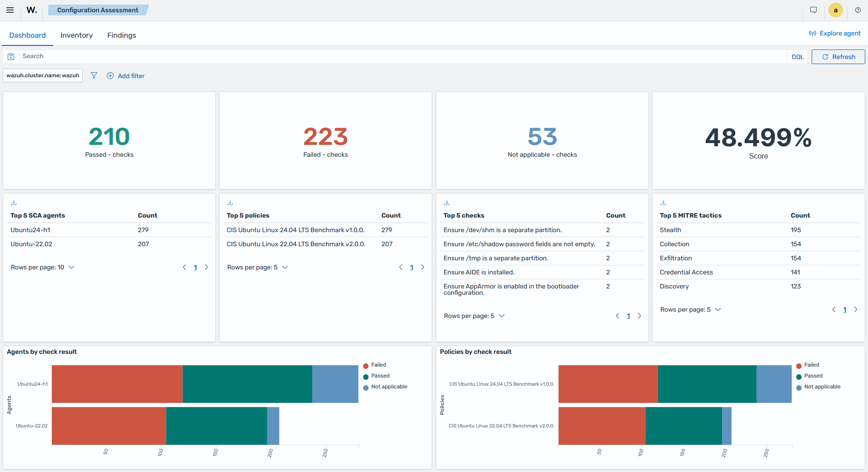This screenshot has height=472, width=868.
Task: Open the user avatar 'a' menu
Action: [x=836, y=10]
